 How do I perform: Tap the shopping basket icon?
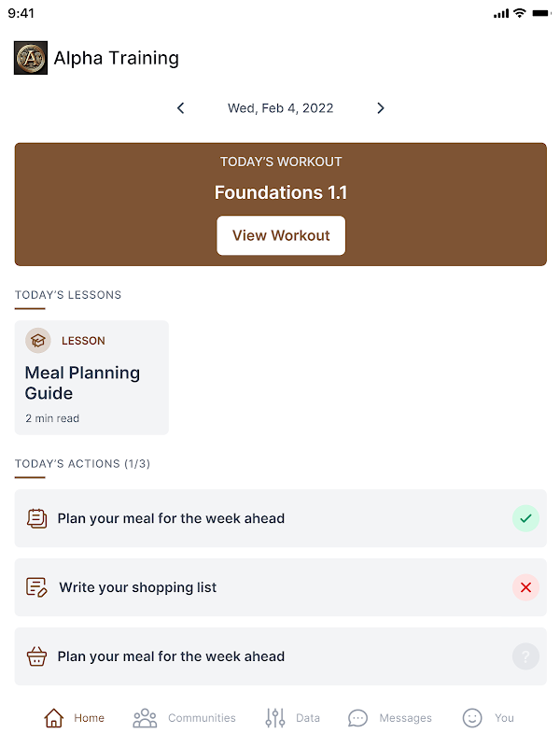(x=36, y=656)
